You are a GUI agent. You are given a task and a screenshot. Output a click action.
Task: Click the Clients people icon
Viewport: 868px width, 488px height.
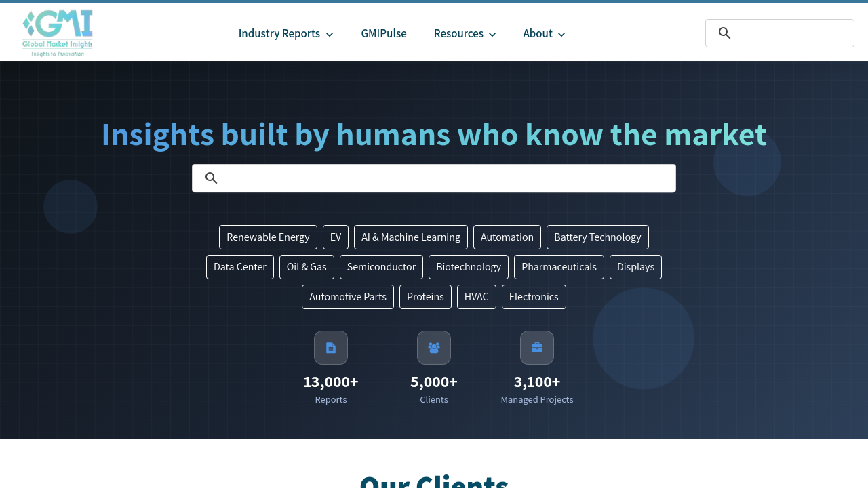(x=434, y=348)
